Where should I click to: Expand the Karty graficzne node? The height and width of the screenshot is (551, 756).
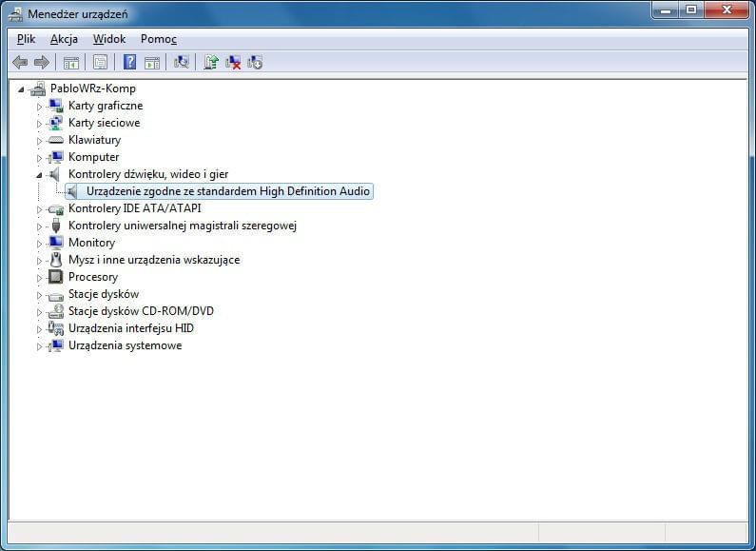[40, 107]
